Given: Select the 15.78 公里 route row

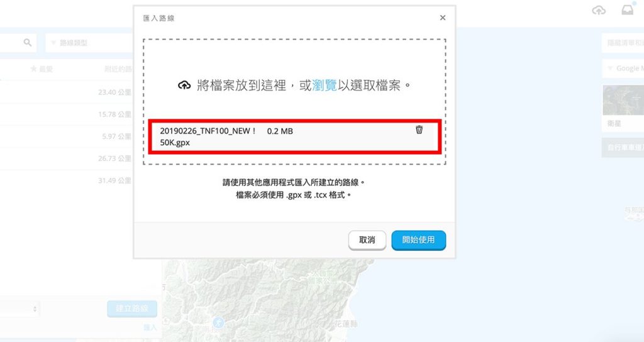Looking at the screenshot, I should [x=67, y=114].
